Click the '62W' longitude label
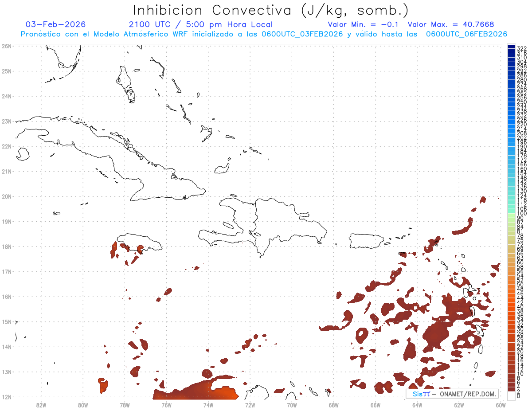The height and width of the screenshot is (411, 532). point(459,405)
